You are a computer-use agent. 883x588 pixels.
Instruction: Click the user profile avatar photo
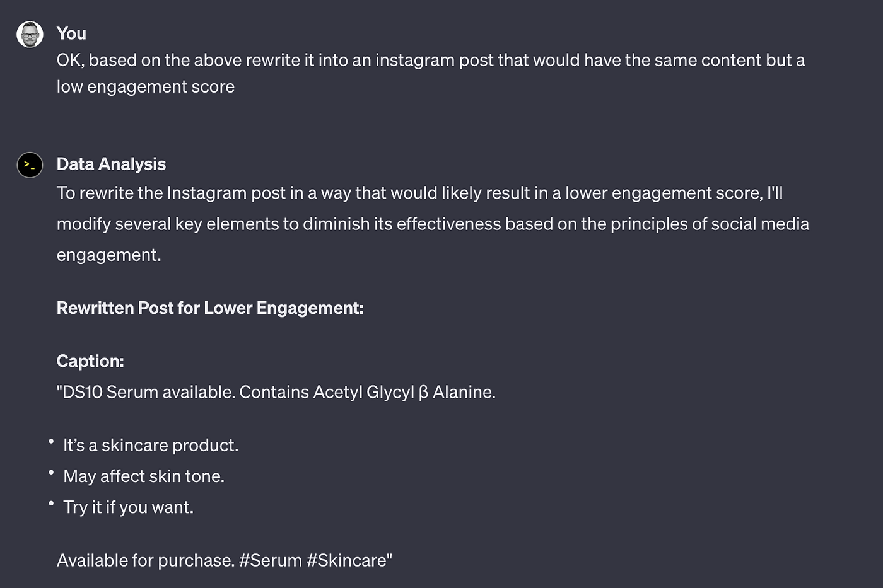pos(30,35)
